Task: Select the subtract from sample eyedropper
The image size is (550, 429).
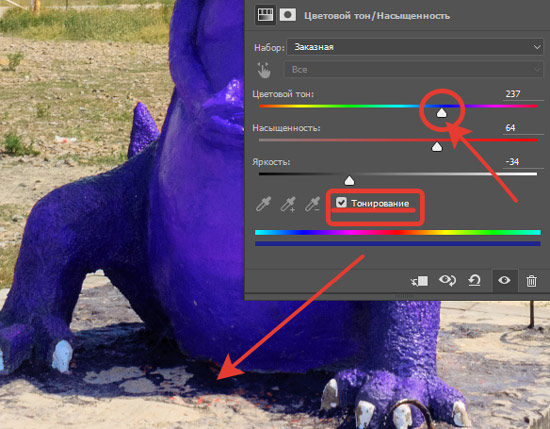Action: pos(312,204)
